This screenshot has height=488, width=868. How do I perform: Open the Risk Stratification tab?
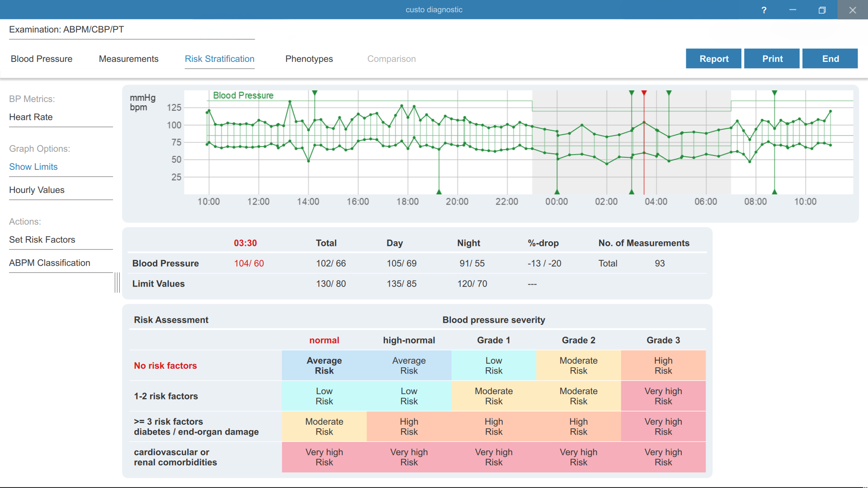pos(220,59)
